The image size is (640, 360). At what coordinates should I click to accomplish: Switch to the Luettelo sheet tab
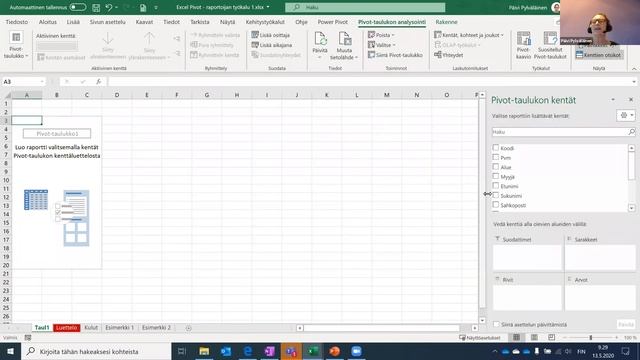pyautogui.click(x=67, y=328)
